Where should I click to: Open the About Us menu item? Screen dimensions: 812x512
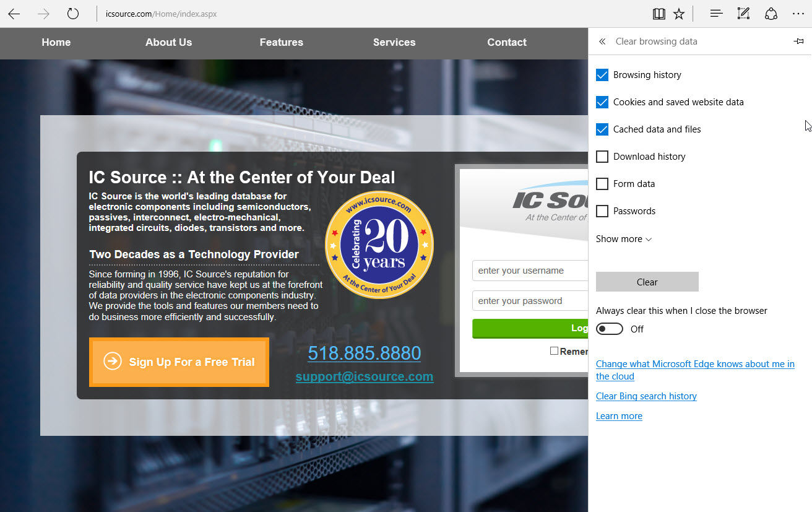tap(168, 42)
